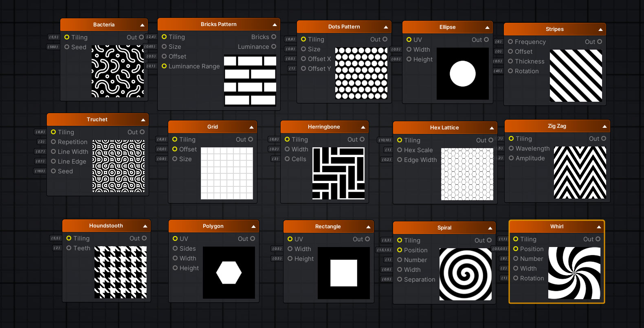Collapse the Houndstooth node
This screenshot has height=328, width=644.
pos(145,226)
